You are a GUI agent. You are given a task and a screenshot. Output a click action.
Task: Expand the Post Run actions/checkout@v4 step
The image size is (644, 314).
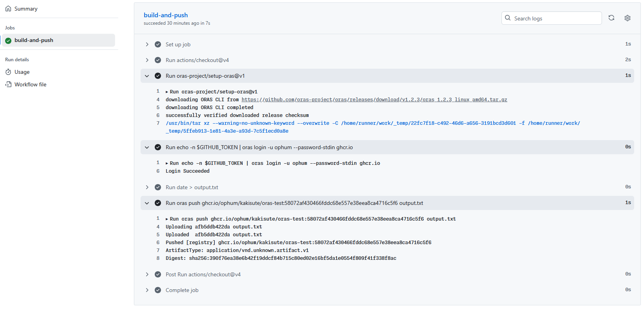pos(147,274)
